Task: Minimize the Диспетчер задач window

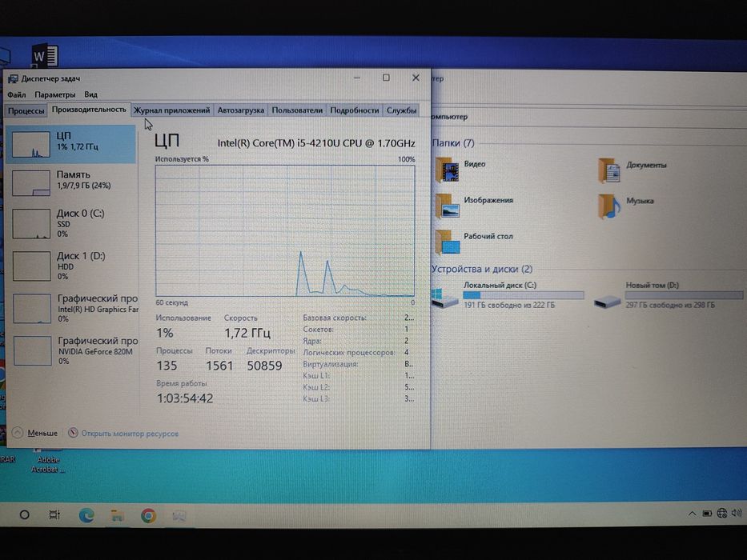Action: [x=357, y=78]
